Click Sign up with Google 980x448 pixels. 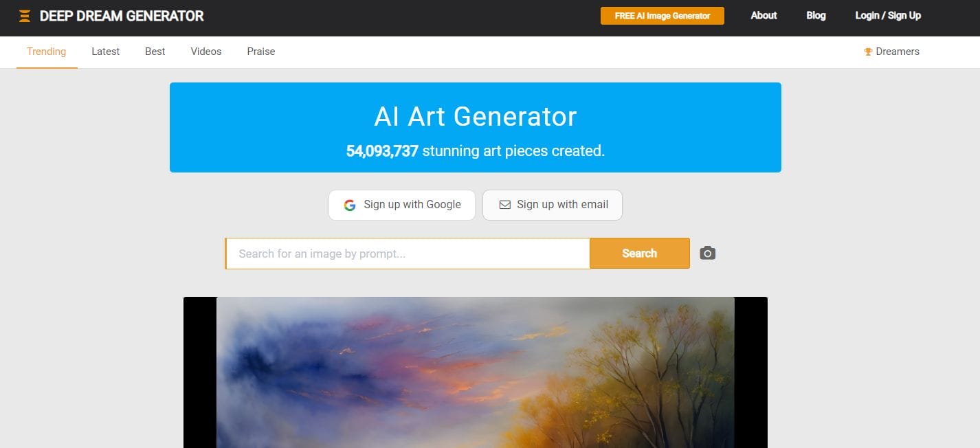402,205
